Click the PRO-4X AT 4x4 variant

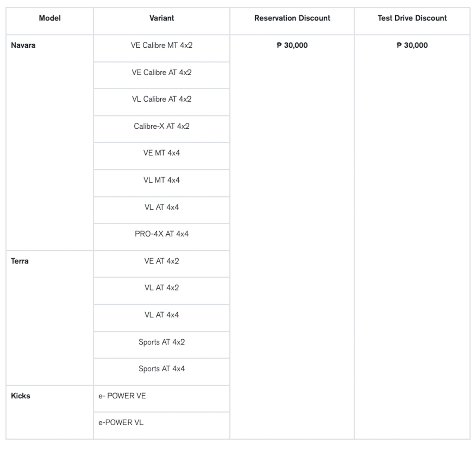161,234
